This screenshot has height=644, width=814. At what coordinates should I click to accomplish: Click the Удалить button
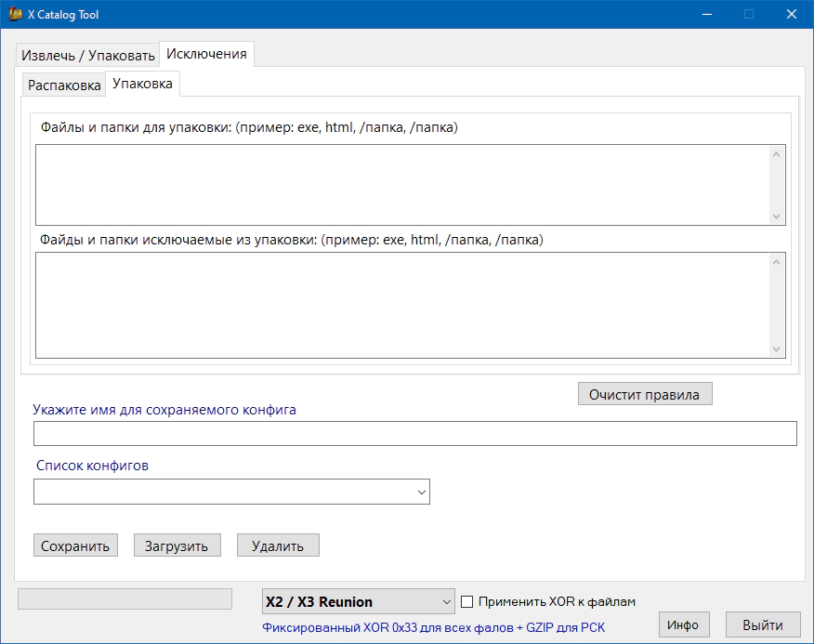coord(277,545)
